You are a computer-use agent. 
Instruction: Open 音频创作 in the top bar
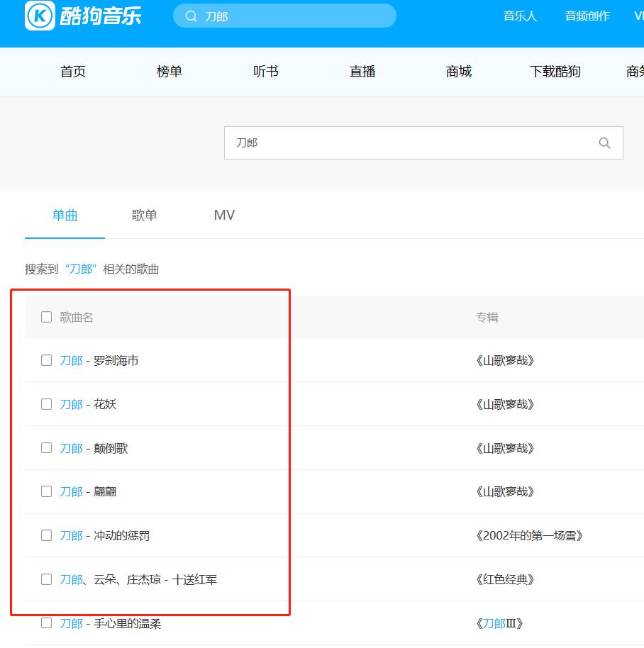(x=587, y=16)
